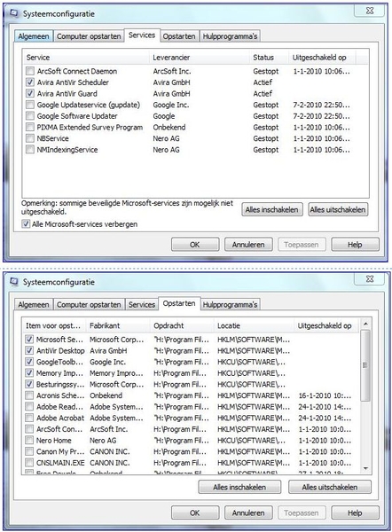Tick the Nero Home startup checkbox
The height and width of the screenshot is (532, 392).
point(29,440)
